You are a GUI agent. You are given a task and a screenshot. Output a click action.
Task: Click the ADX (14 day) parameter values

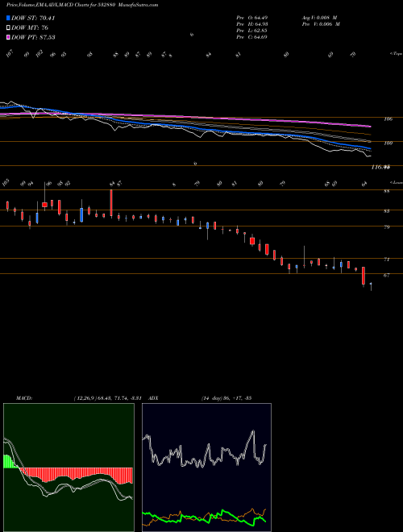point(226,397)
